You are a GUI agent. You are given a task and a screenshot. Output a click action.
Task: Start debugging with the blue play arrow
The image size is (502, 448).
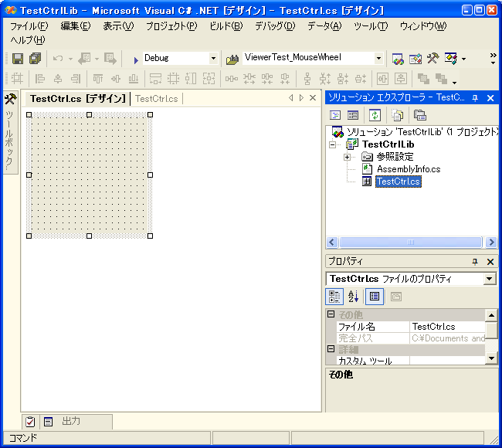click(x=136, y=59)
